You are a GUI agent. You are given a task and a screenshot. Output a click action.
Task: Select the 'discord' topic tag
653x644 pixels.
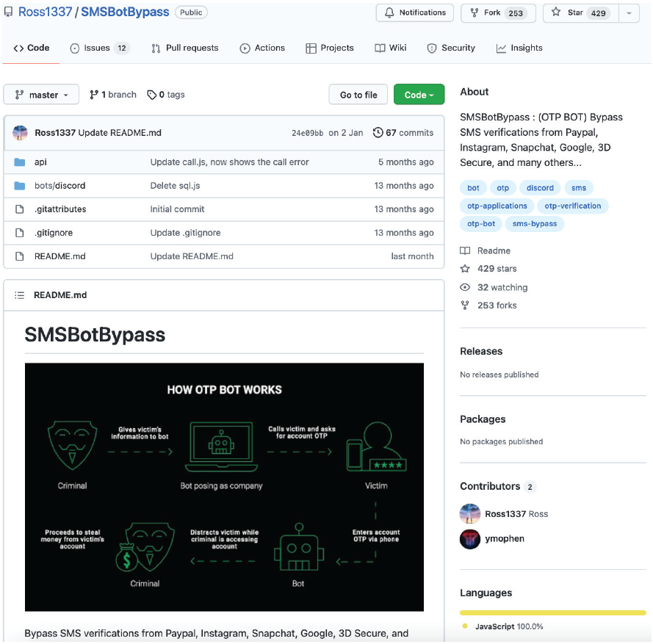tap(540, 188)
